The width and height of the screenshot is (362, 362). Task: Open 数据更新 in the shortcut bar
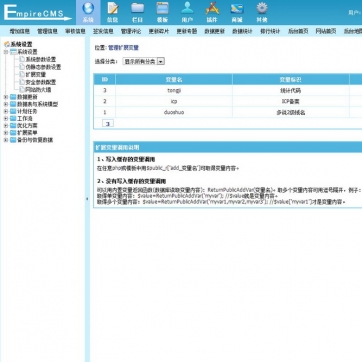pyautogui.click(x=215, y=31)
